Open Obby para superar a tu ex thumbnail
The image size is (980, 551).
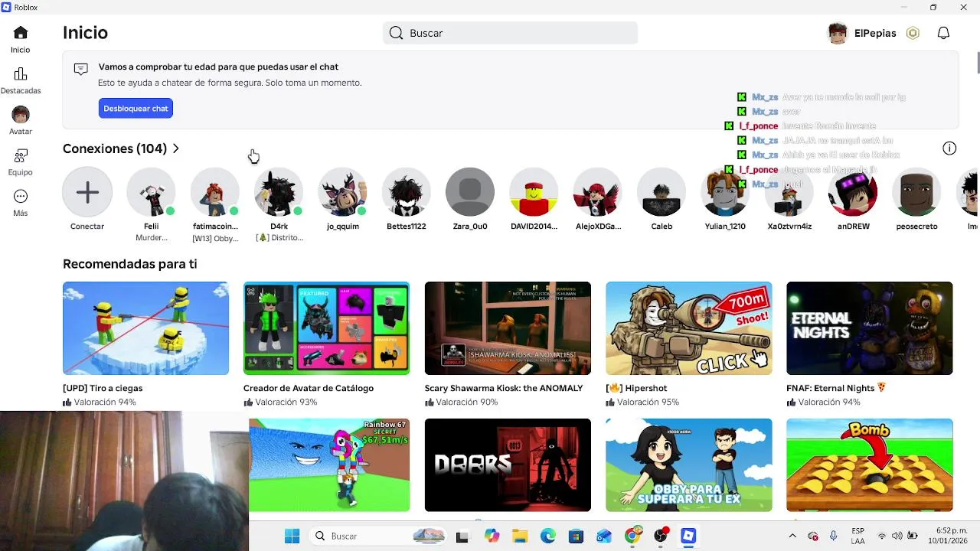[689, 465]
